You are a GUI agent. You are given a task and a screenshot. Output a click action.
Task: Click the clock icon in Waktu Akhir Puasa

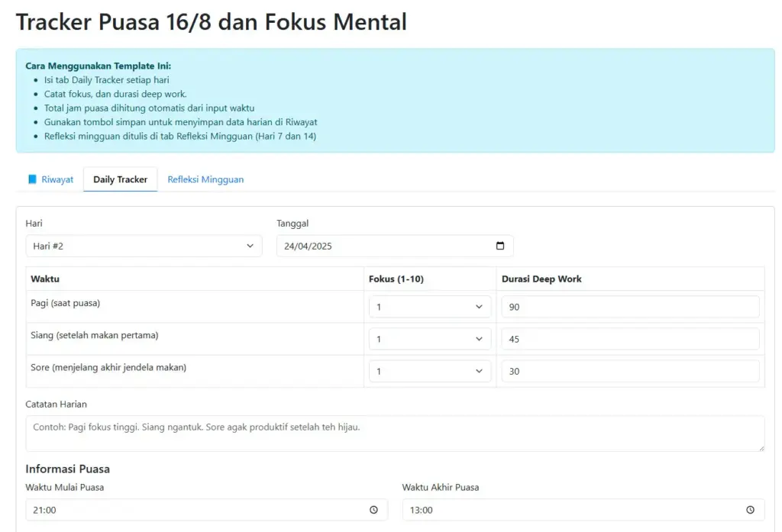pyautogui.click(x=750, y=510)
